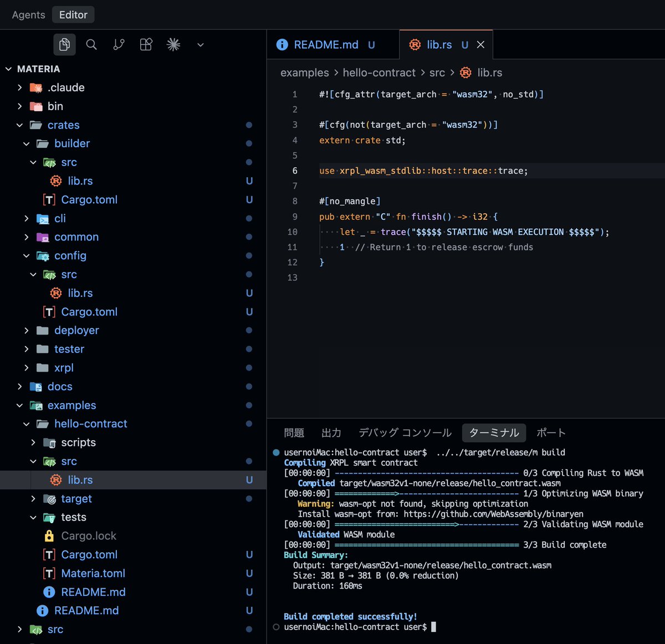Place cursor on line 6 use statement
The width and height of the screenshot is (665, 644).
coord(423,171)
